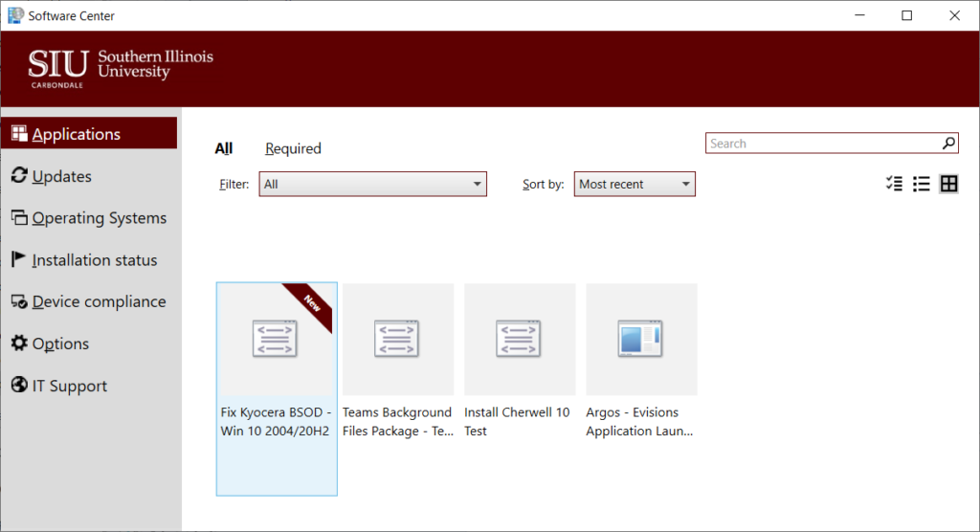Expand the Sort by Most recent dropdown
Screen dimensions: 980x532
tap(635, 184)
